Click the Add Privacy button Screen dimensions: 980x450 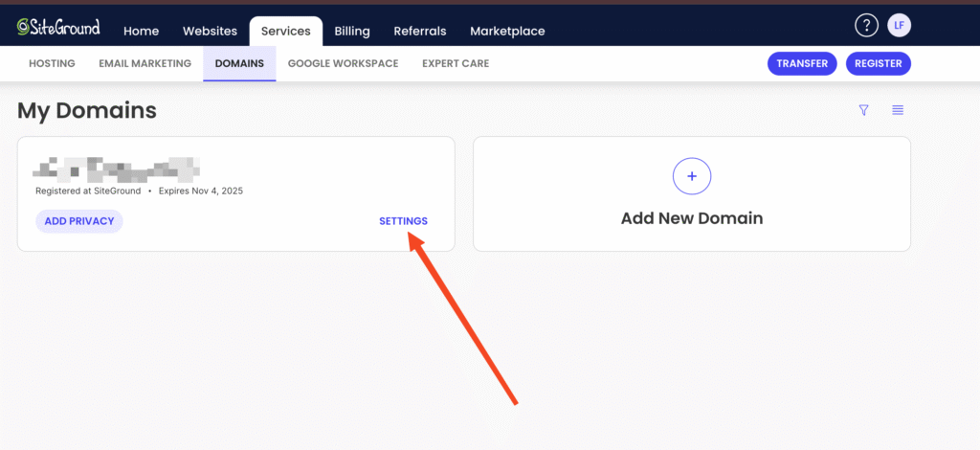(79, 221)
